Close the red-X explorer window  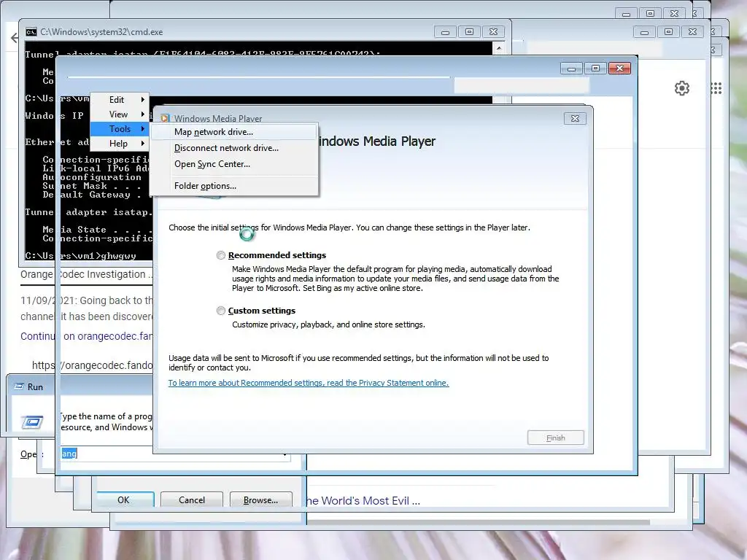619,68
